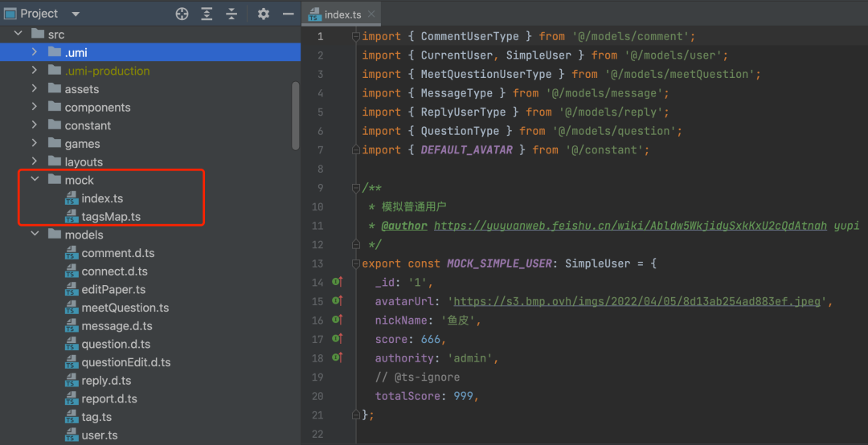
Task: Click the Select Opened File target icon
Action: point(182,14)
